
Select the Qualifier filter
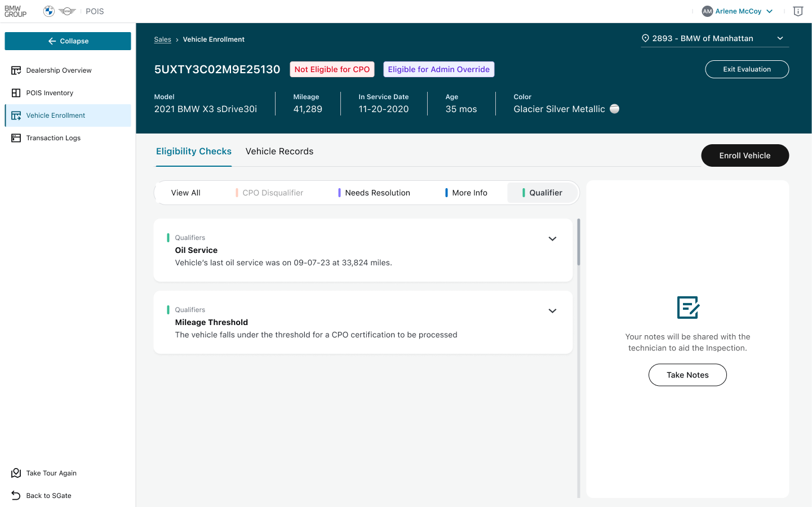click(x=543, y=193)
